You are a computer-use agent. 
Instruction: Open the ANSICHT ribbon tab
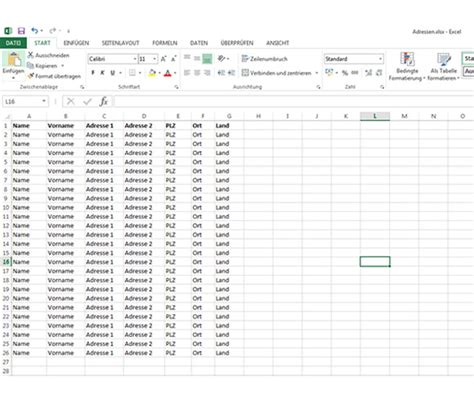pos(277,43)
